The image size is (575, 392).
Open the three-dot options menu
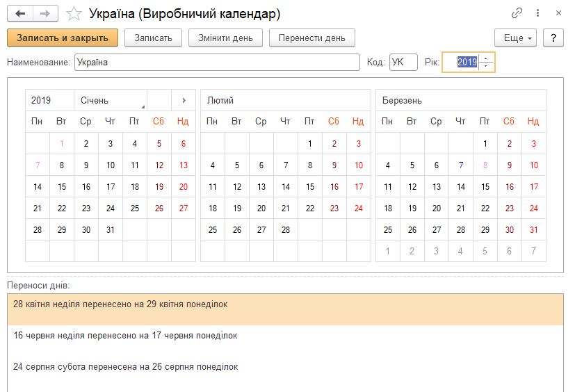pos(537,13)
